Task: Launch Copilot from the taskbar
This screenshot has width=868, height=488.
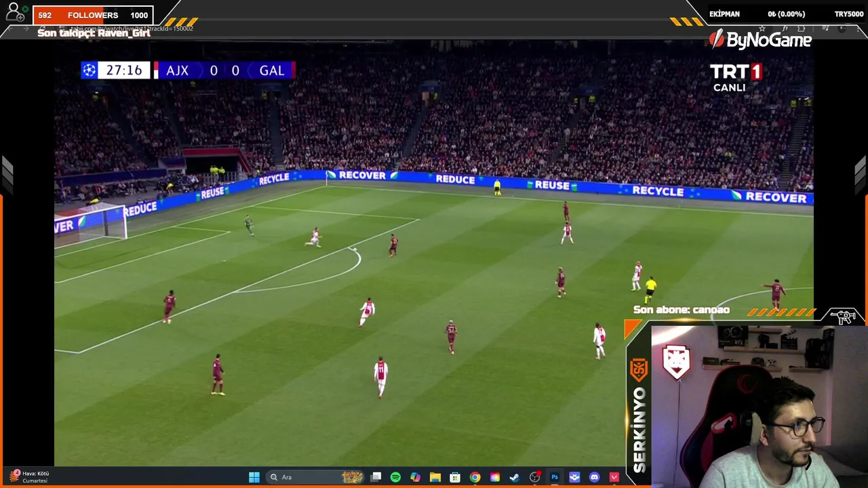Action: pos(415,477)
